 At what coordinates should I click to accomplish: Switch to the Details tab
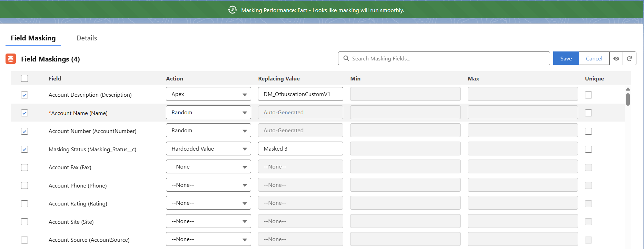point(87,38)
